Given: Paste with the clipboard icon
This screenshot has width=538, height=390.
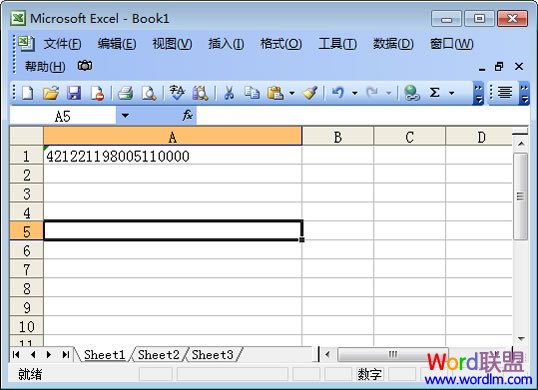Looking at the screenshot, I should click(276, 93).
